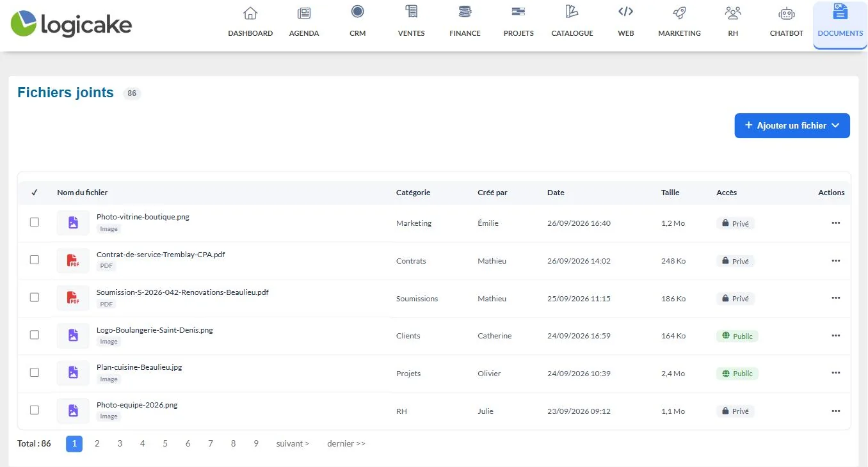868x467 pixels.
Task: Select the checkbox for Photo-vitrine-boutique.png
Action: (x=35, y=222)
